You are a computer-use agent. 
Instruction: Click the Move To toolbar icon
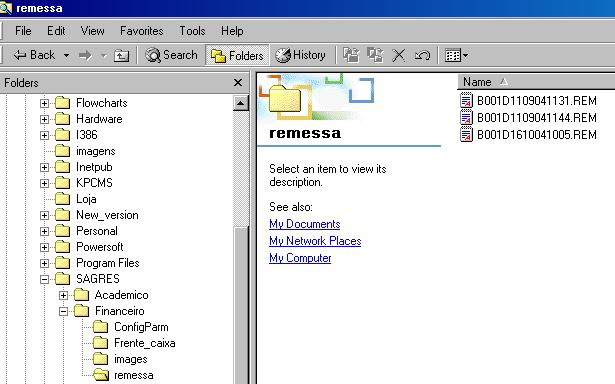point(351,55)
